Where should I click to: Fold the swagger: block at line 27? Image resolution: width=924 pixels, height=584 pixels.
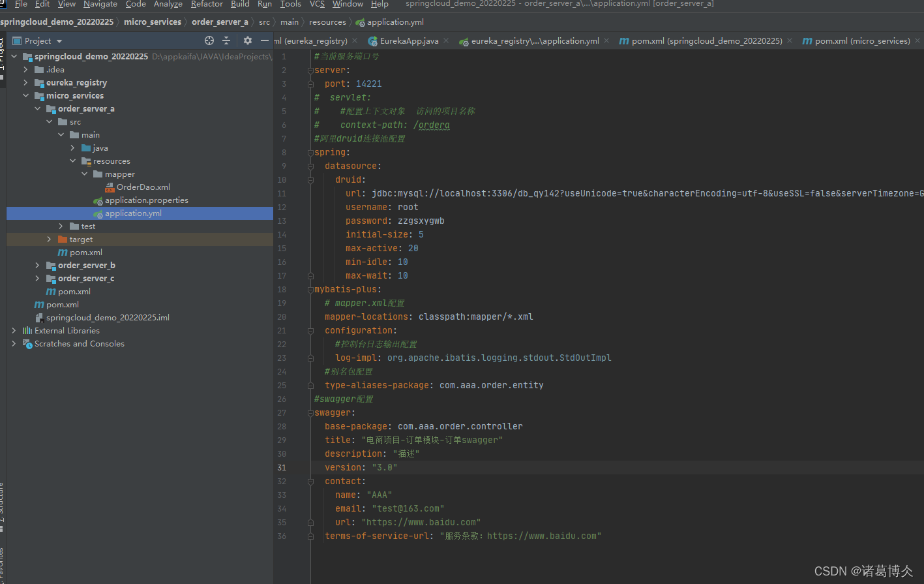click(310, 413)
